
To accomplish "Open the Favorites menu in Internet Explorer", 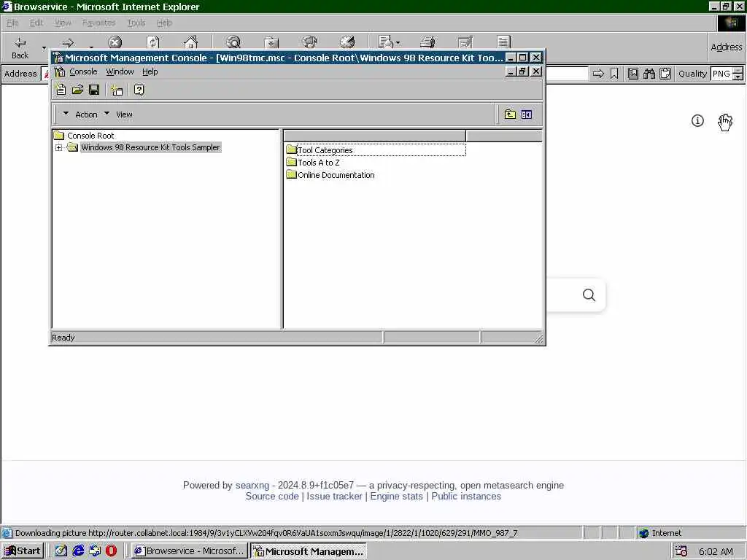I will (98, 23).
